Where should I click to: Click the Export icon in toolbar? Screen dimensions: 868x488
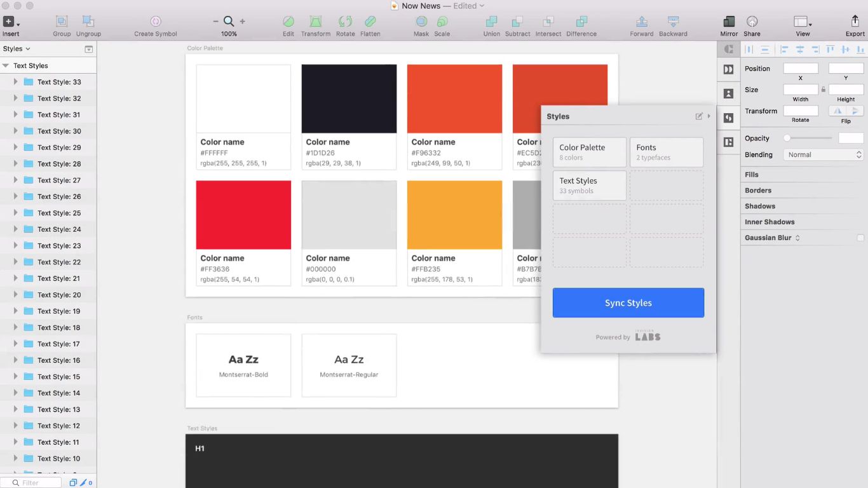(x=855, y=22)
